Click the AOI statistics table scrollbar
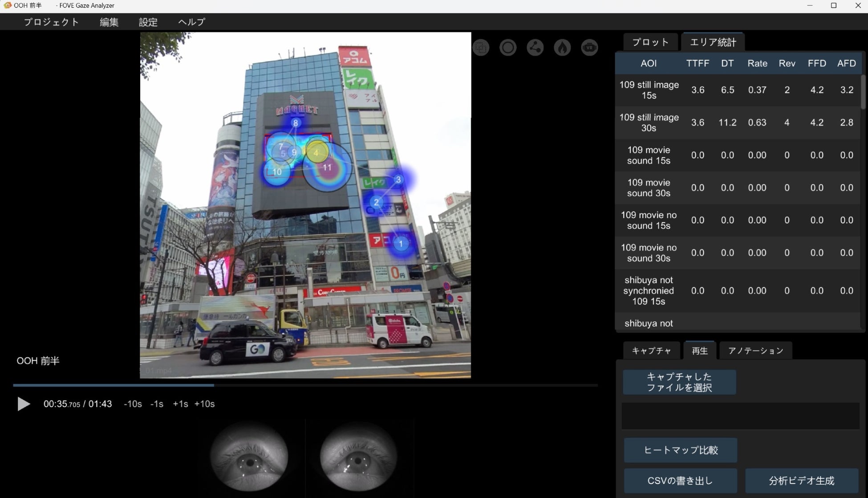This screenshot has width=868, height=498. click(x=863, y=93)
